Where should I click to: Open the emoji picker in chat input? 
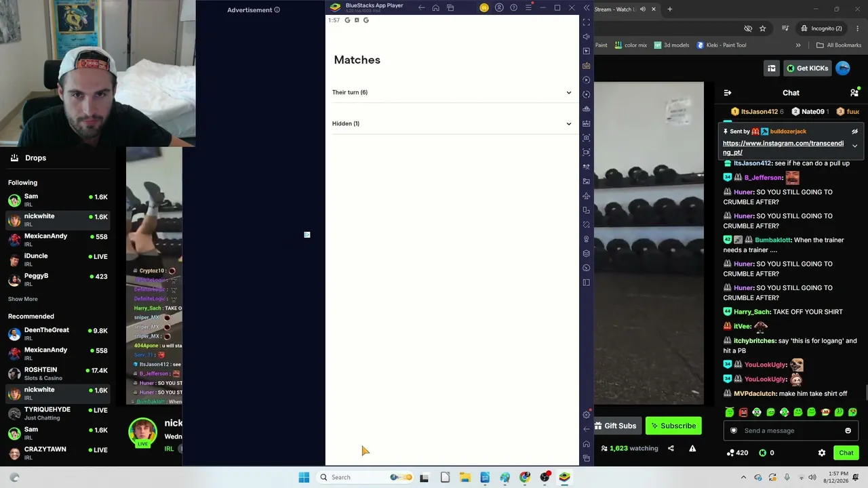point(848,430)
